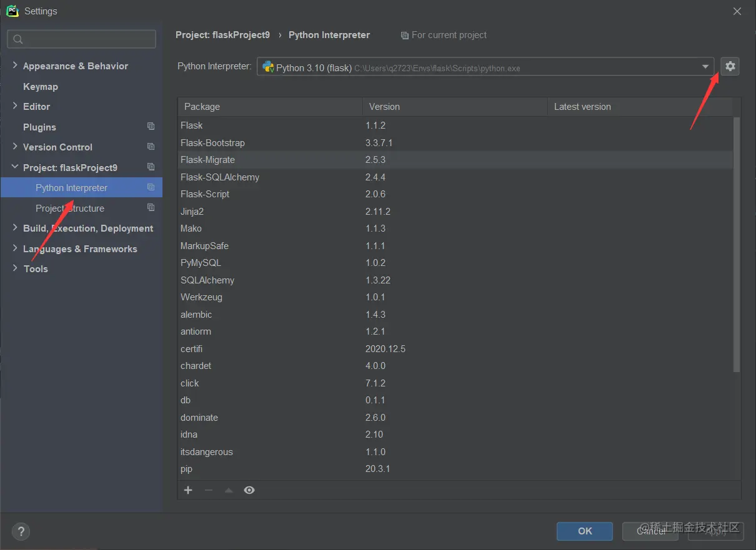756x550 pixels.
Task: Close the Settings dialog
Action: 737,11
